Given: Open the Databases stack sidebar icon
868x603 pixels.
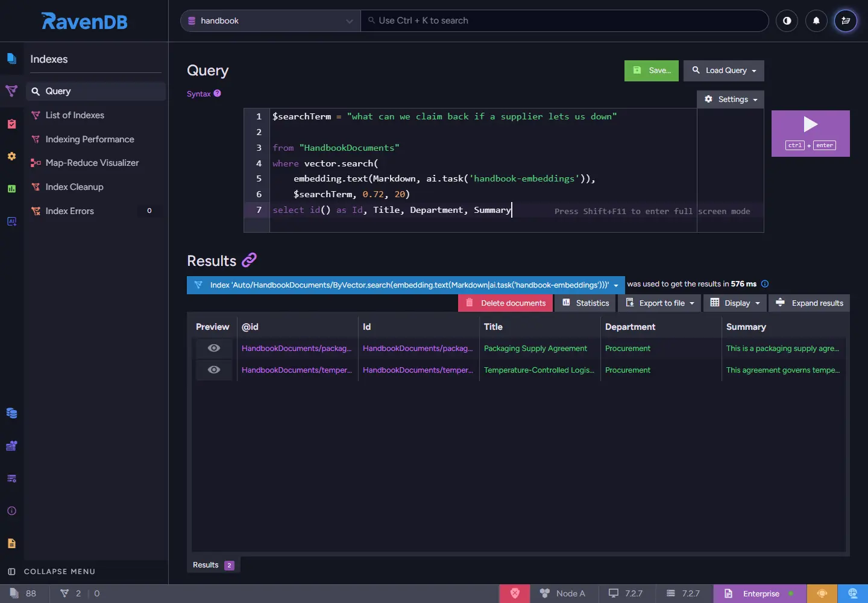Looking at the screenshot, I should tap(11, 413).
